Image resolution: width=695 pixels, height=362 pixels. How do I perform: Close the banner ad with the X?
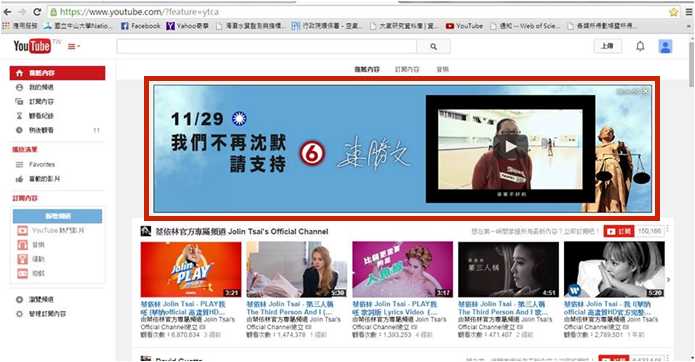[645, 91]
